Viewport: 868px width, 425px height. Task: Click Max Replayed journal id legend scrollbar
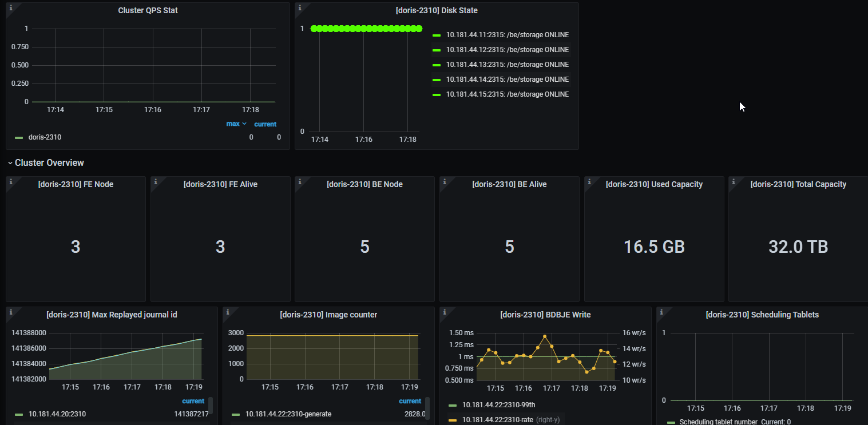point(211,405)
